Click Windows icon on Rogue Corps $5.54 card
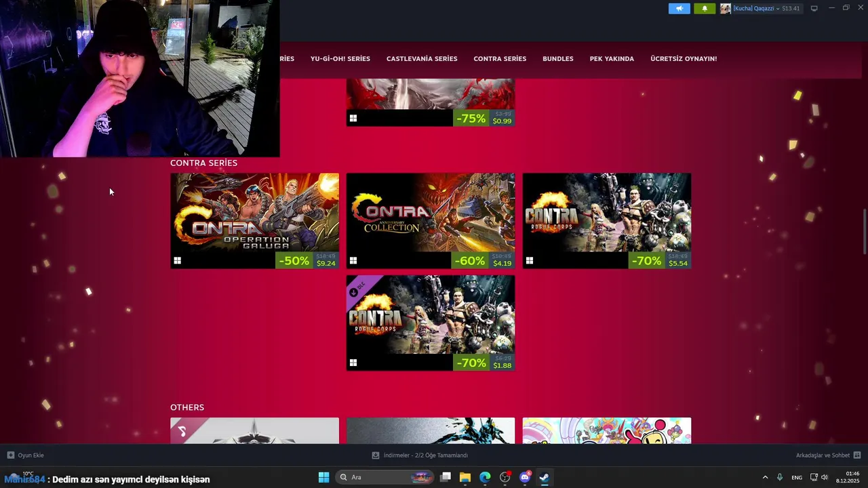This screenshot has height=488, width=868. pos(530,260)
